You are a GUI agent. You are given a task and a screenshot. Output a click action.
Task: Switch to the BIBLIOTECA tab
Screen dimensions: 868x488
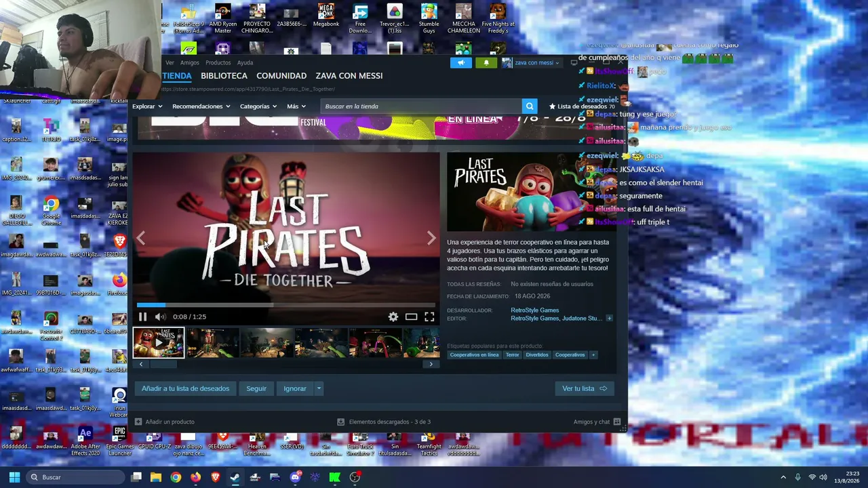(x=224, y=76)
